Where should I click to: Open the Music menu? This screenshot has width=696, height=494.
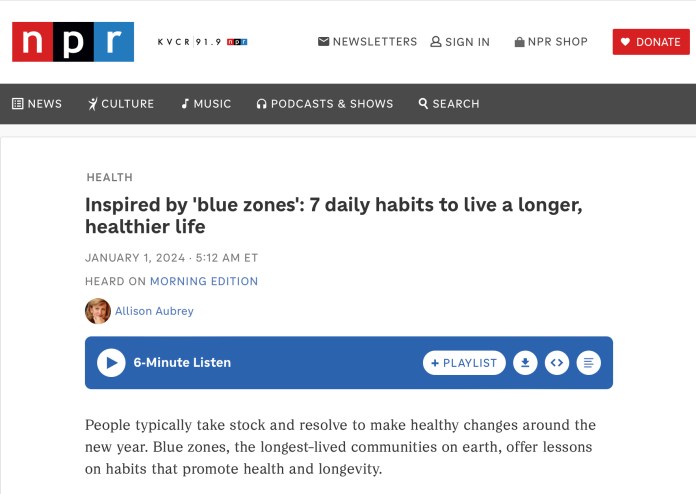click(206, 104)
